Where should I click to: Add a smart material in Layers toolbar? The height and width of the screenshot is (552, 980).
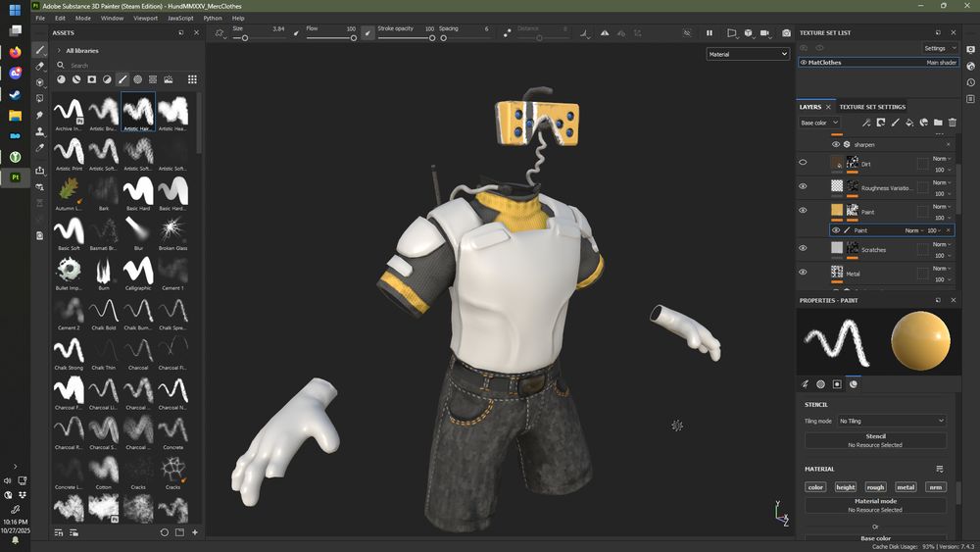pyautogui.click(x=924, y=123)
